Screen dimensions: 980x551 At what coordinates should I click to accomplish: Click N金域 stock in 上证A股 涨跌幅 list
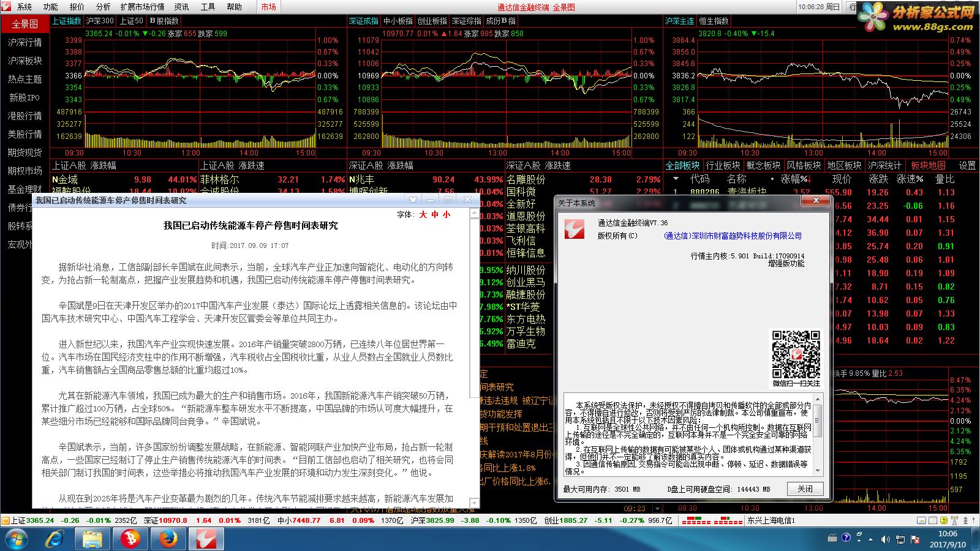coord(66,179)
